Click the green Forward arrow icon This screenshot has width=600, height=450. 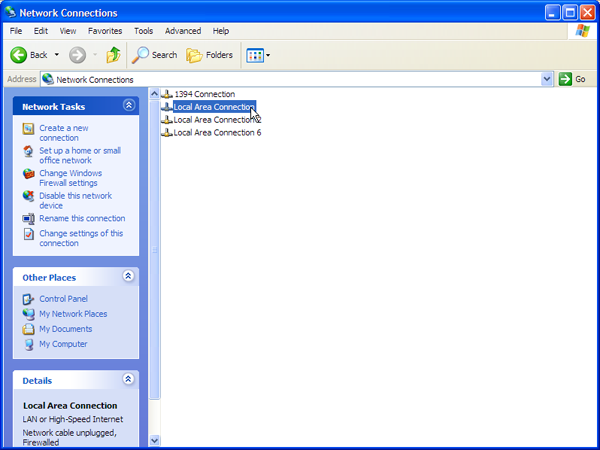(77, 55)
